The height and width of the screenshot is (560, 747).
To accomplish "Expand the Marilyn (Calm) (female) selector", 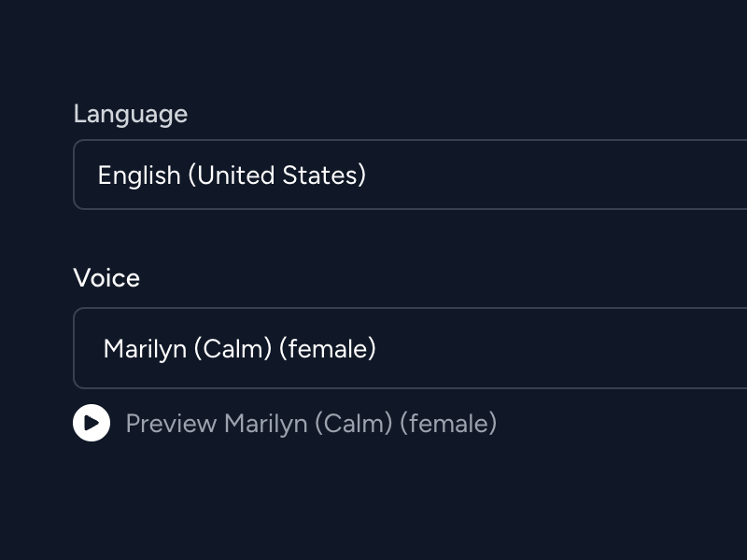I will pos(410,348).
